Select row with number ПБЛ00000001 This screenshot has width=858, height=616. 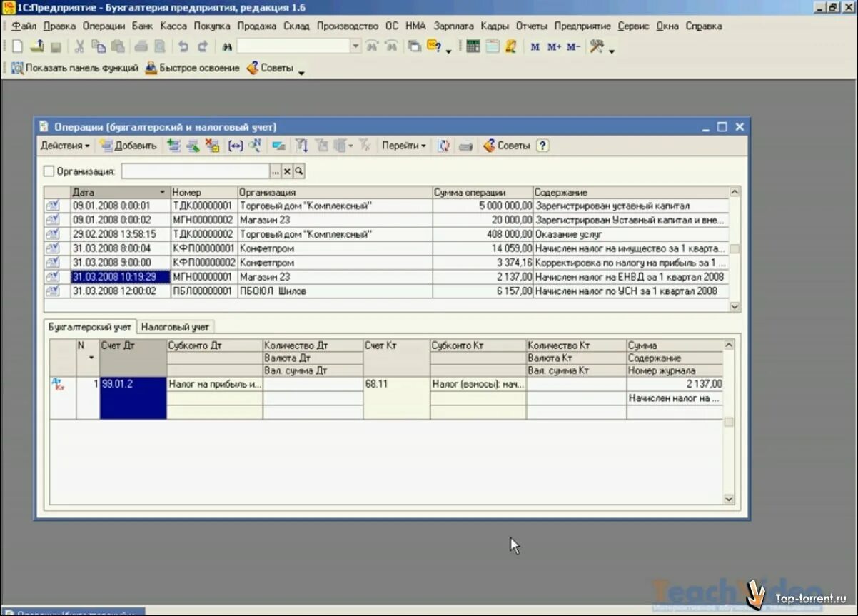point(386,291)
